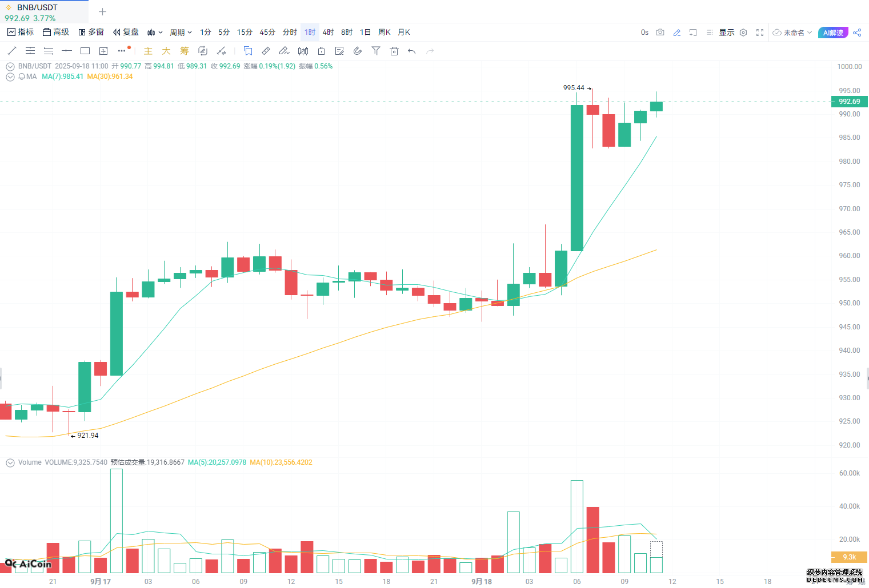Click the note edit icon in drawing toolbar

[339, 51]
